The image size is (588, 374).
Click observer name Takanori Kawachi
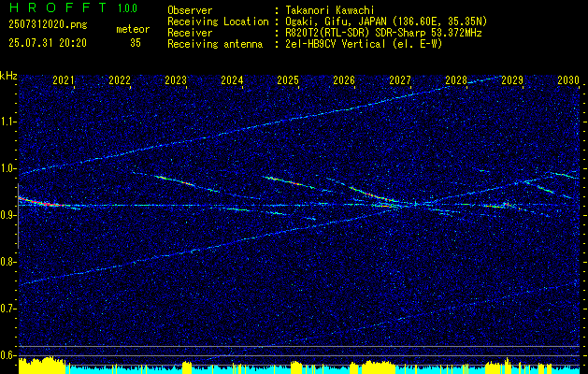click(328, 10)
